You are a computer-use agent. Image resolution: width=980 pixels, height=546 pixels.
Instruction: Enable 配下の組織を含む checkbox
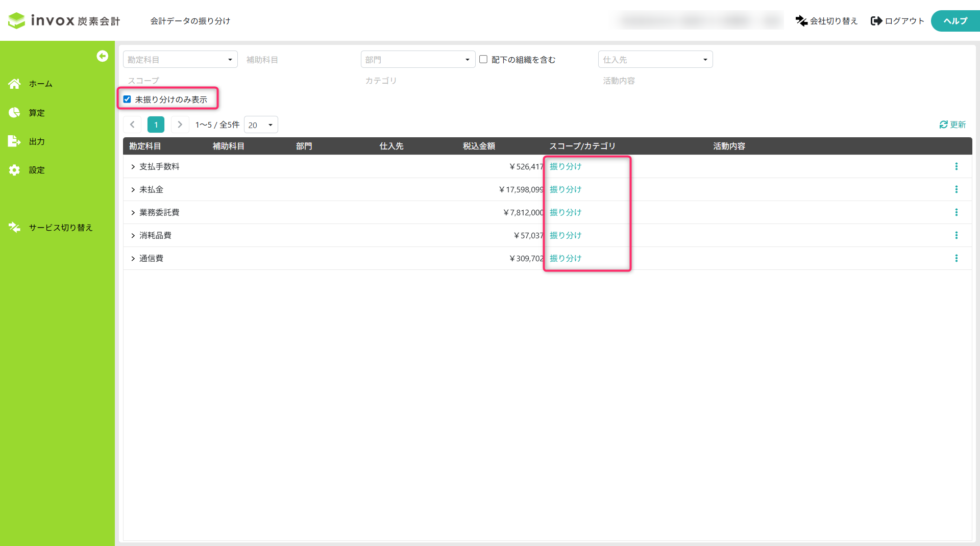[483, 59]
